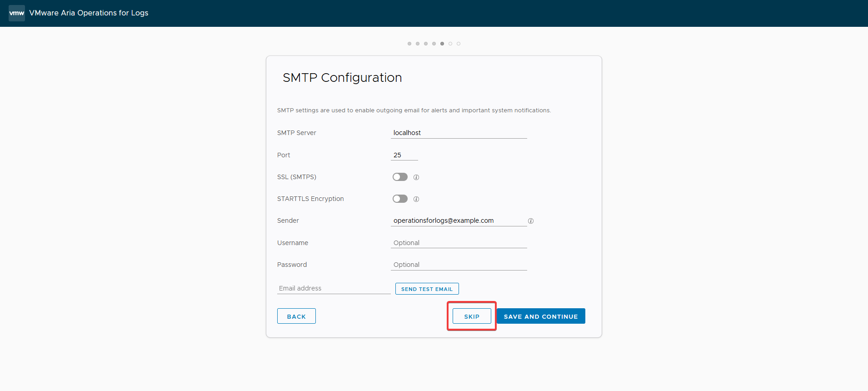
Task: Skip the SMTP configuration step
Action: point(472,316)
